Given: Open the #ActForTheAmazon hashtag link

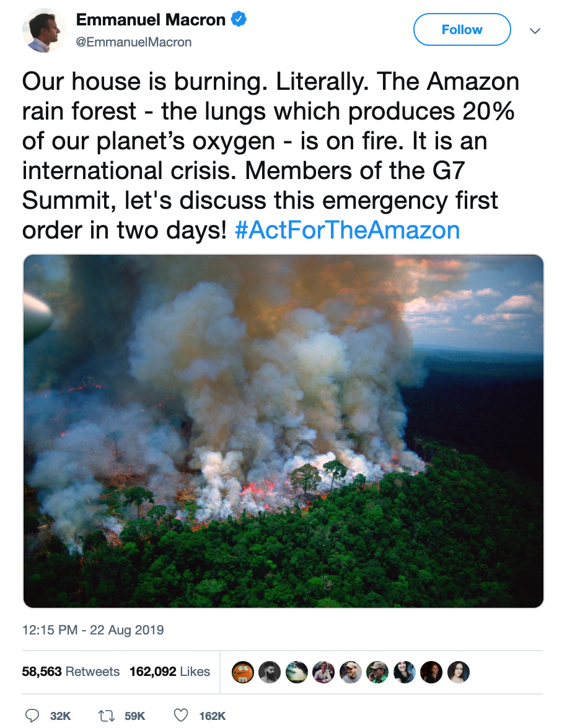Looking at the screenshot, I should [x=348, y=230].
